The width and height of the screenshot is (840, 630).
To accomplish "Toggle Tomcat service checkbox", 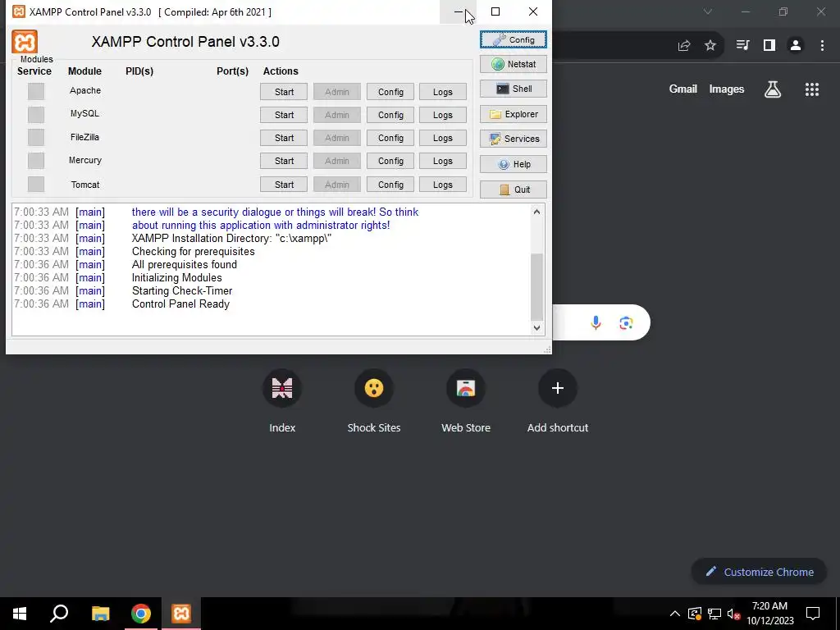I will point(36,185).
